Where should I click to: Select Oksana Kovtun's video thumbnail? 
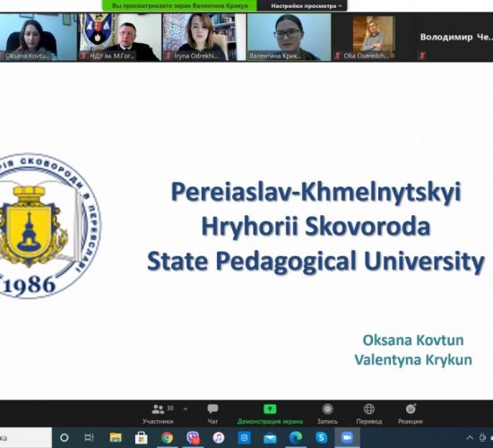pos(38,37)
